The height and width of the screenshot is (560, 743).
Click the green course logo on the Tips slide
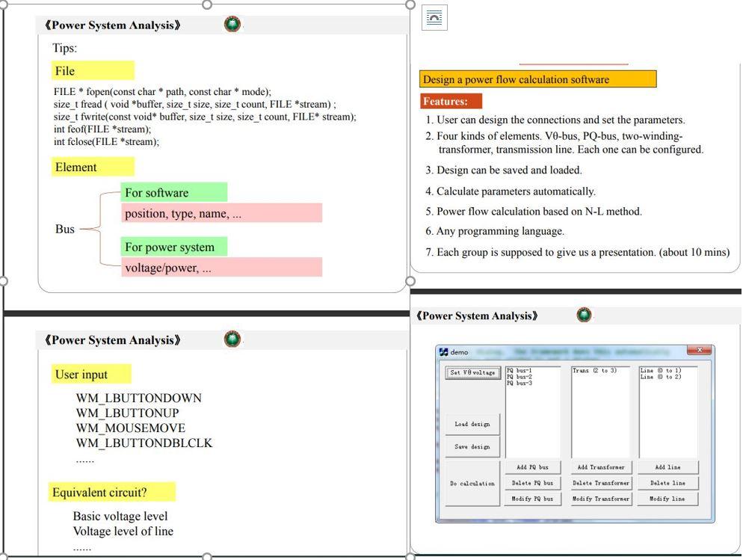pyautogui.click(x=232, y=24)
